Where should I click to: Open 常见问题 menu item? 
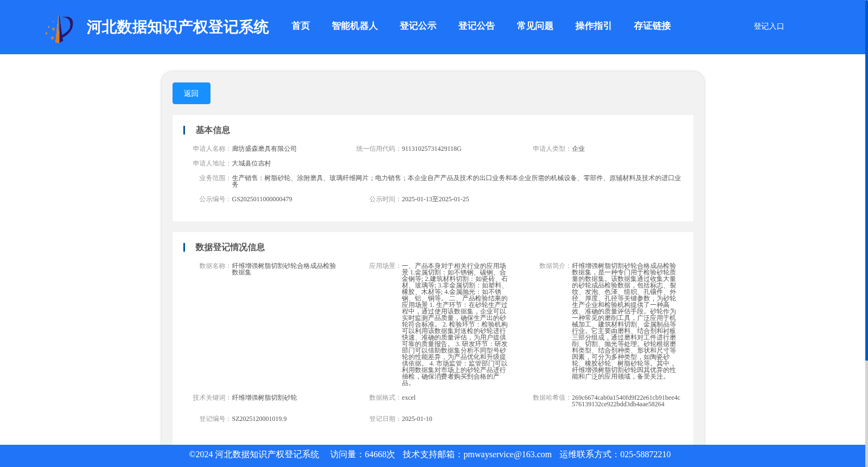pyautogui.click(x=535, y=26)
